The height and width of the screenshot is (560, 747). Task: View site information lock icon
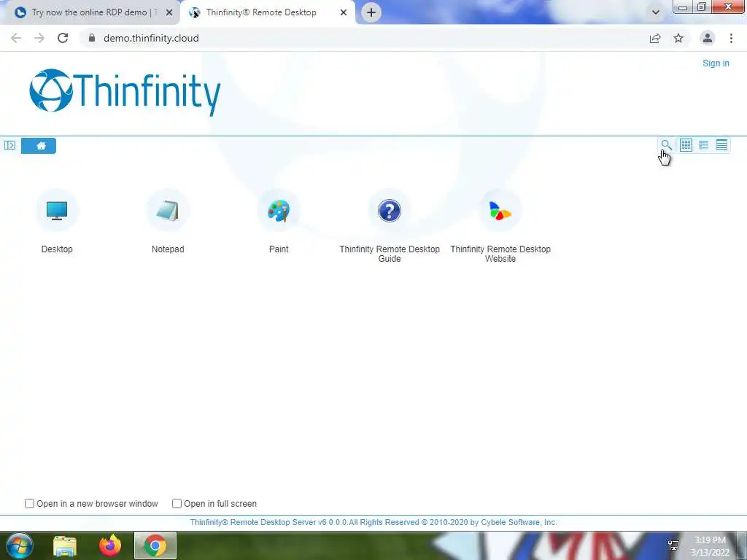92,38
